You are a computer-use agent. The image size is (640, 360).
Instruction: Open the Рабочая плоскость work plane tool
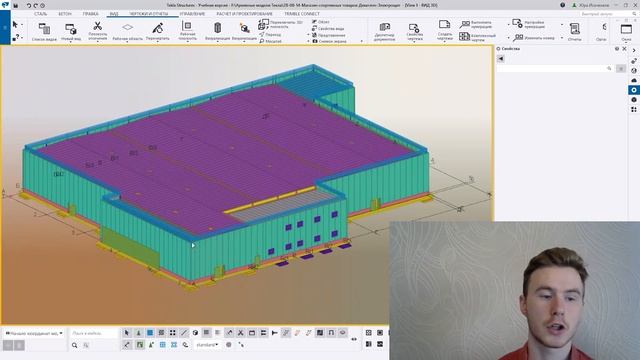point(187,31)
